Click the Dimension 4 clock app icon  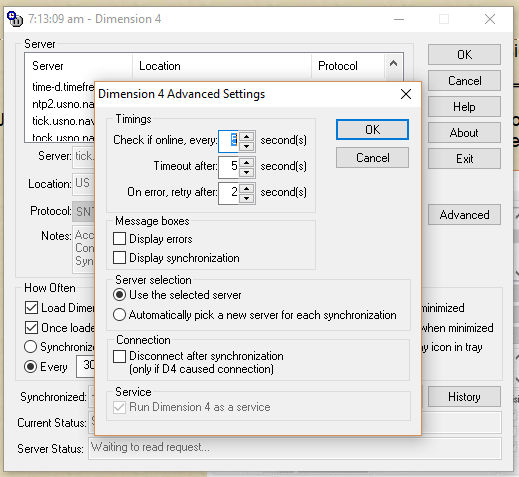click(x=15, y=19)
